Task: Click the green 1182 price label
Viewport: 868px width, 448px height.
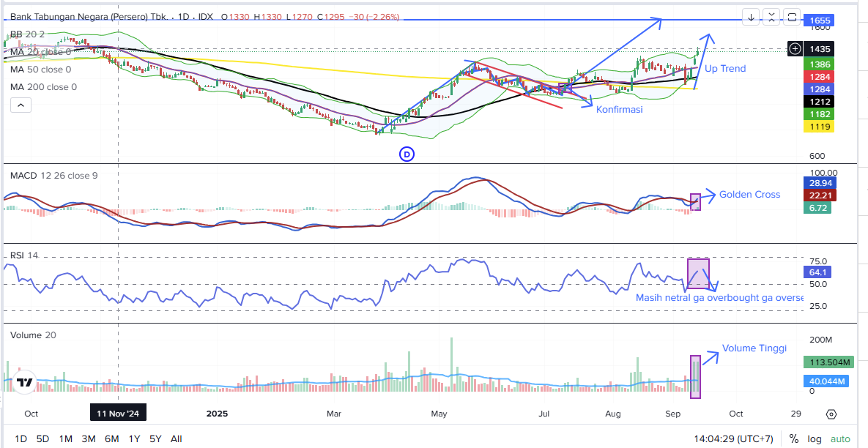Action: tap(819, 114)
